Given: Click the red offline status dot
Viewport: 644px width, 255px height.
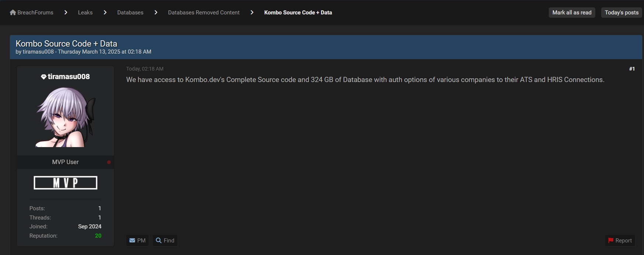Looking at the screenshot, I should [109, 162].
